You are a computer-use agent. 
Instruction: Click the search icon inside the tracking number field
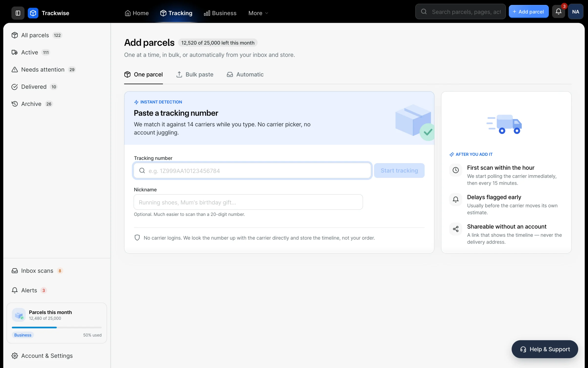142,171
